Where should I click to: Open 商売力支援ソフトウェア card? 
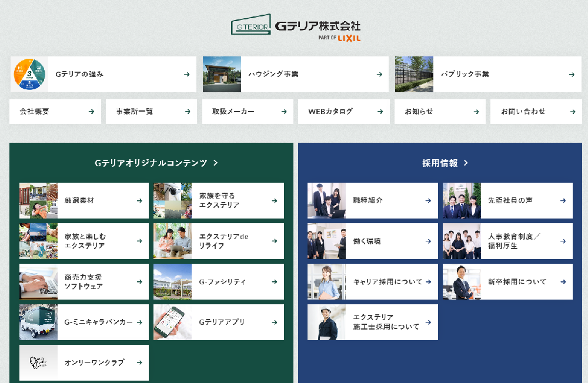click(84, 281)
